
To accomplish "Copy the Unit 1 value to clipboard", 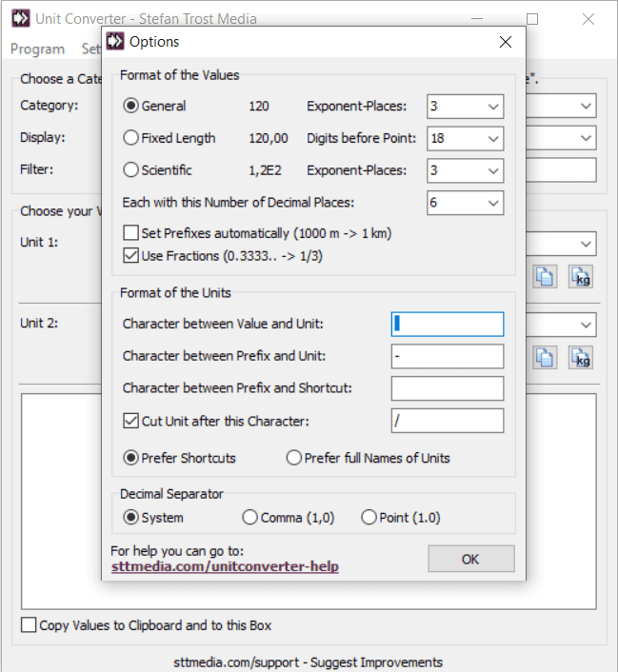I will pyautogui.click(x=545, y=276).
